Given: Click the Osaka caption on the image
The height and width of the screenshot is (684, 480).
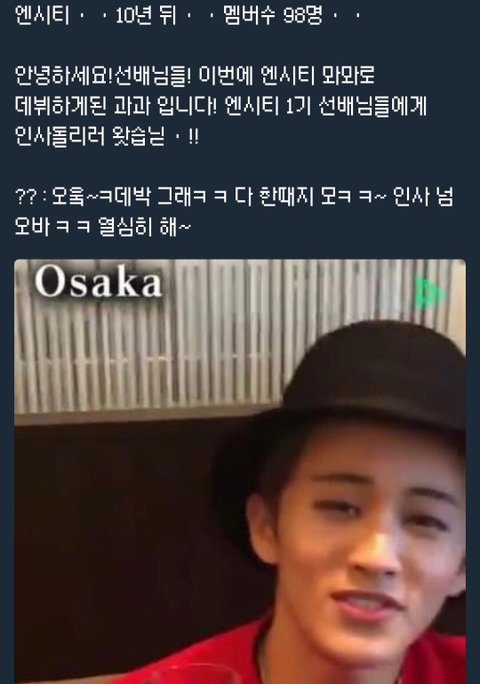Looking at the screenshot, I should [x=99, y=283].
